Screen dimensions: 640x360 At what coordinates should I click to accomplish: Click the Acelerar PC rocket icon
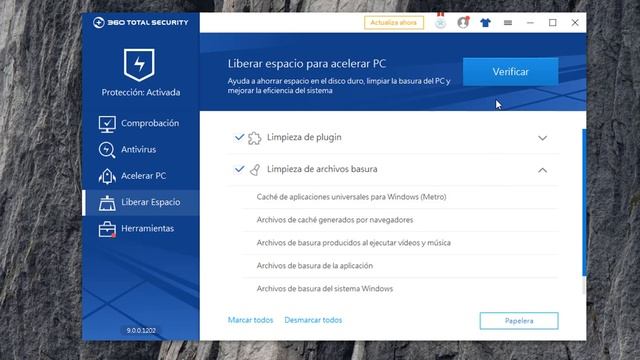107,176
